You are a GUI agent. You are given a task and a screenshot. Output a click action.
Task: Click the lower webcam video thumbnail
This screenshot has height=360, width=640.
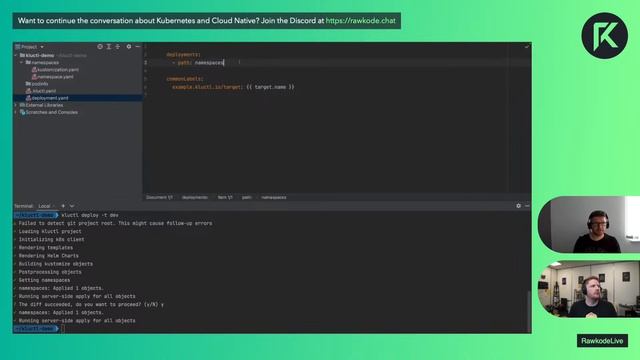(x=589, y=289)
